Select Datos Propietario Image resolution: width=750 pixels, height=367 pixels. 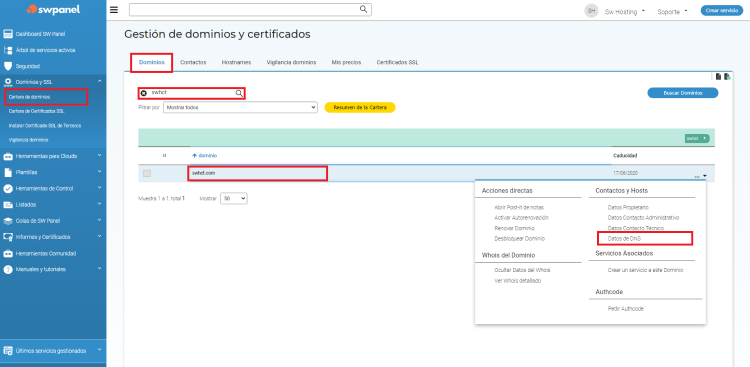[x=628, y=208]
